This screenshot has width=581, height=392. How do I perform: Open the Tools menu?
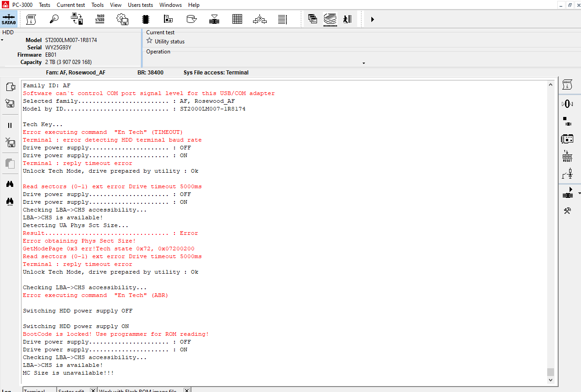tap(98, 5)
